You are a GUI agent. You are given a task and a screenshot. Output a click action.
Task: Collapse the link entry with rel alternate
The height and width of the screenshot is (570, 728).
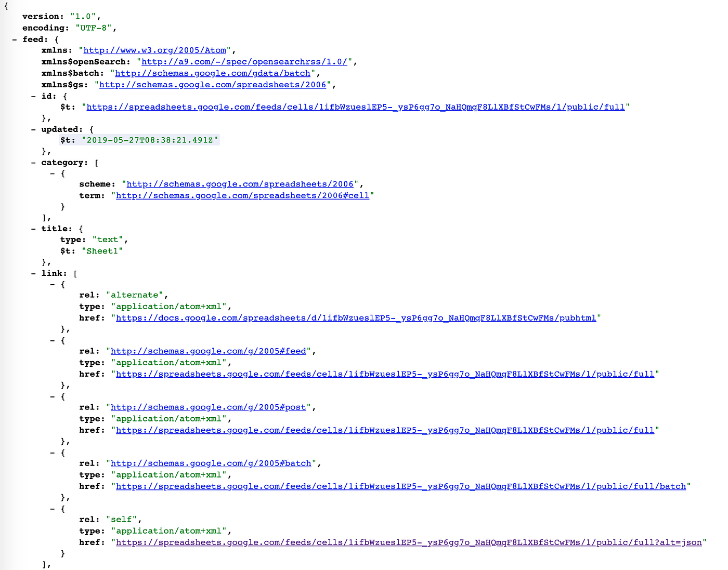53,284
